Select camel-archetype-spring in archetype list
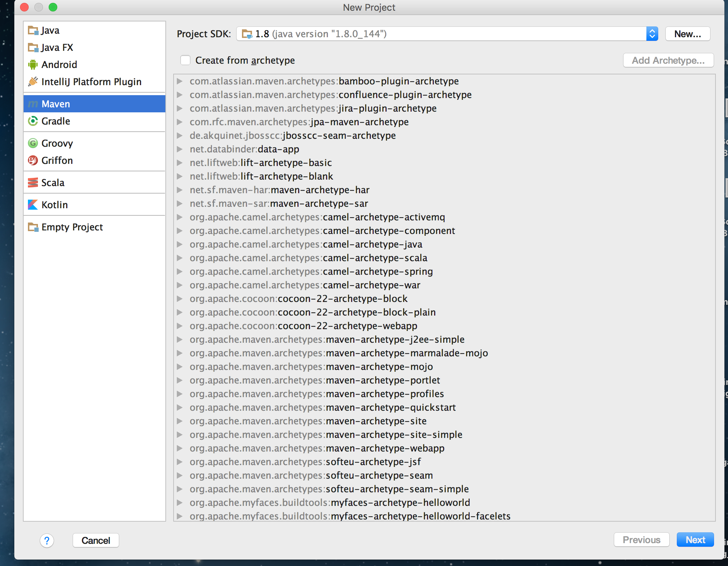The width and height of the screenshot is (728, 566). [x=378, y=272]
